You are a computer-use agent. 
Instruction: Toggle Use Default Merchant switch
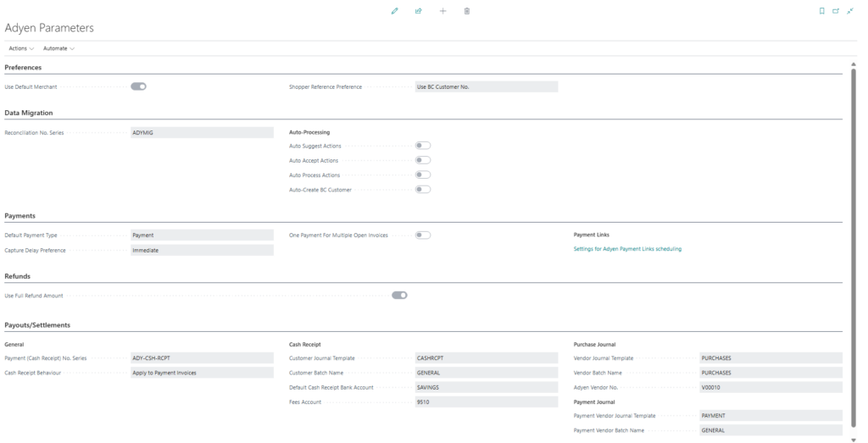pyautogui.click(x=138, y=86)
